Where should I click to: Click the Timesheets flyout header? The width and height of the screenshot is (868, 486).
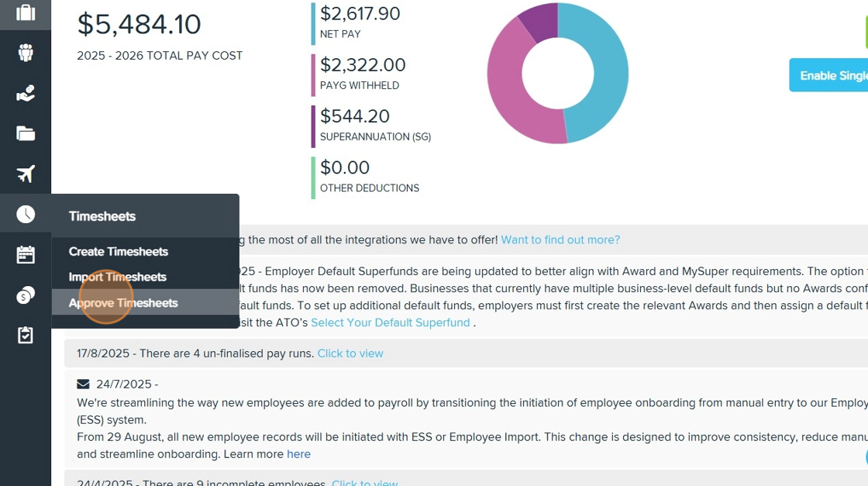coord(102,216)
